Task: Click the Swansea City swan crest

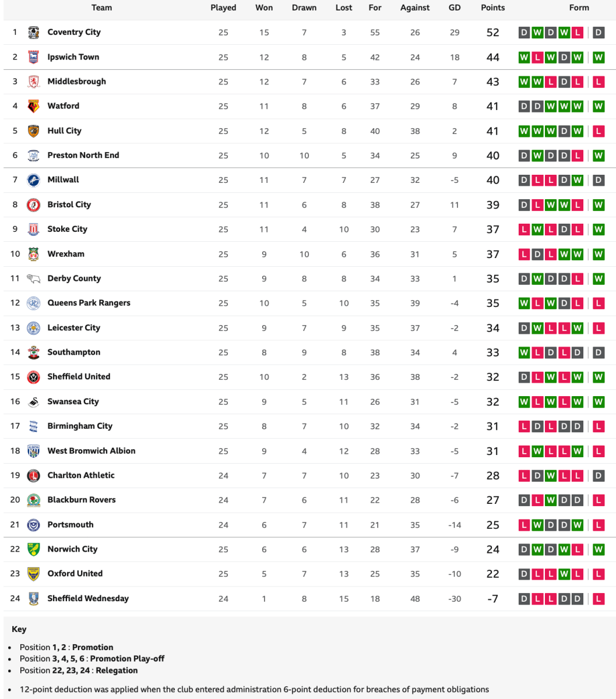Action: (33, 402)
